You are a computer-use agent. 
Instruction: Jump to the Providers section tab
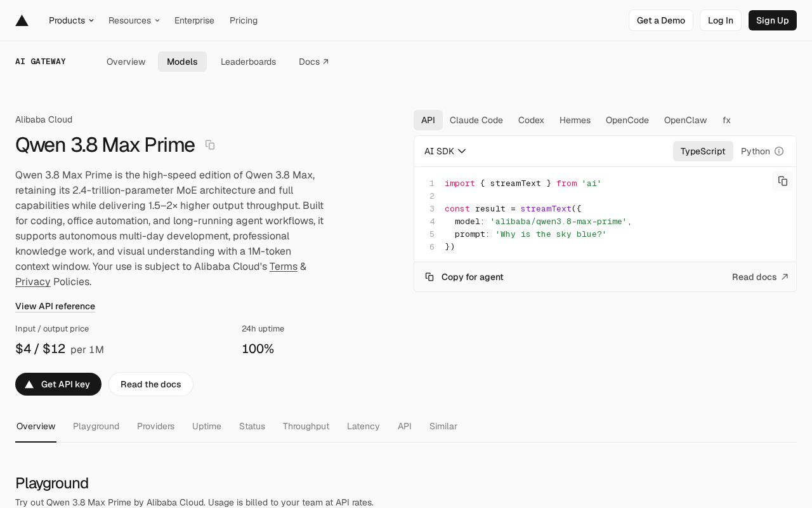pos(155,426)
